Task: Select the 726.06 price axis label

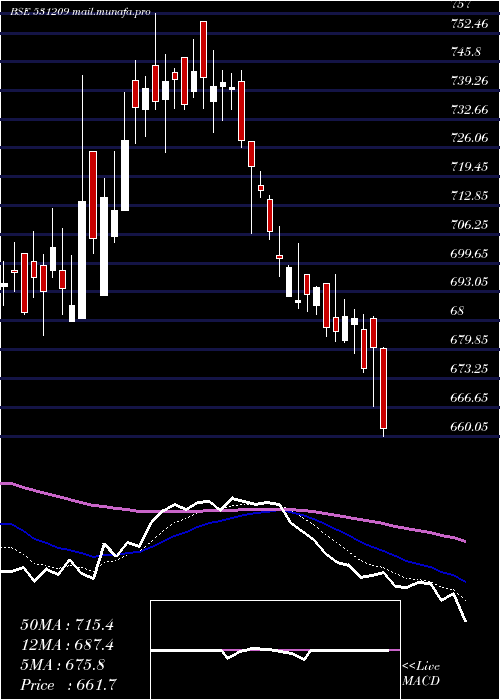Action: click(469, 138)
